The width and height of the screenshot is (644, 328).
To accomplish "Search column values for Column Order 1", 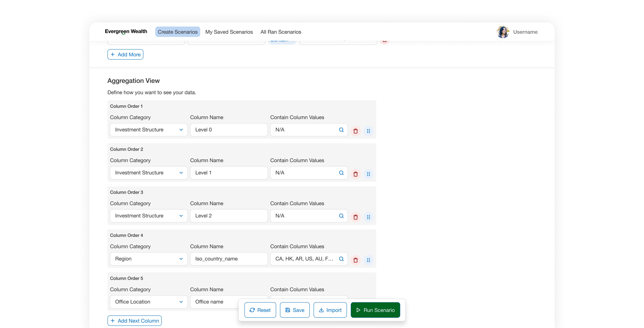I will point(341,130).
